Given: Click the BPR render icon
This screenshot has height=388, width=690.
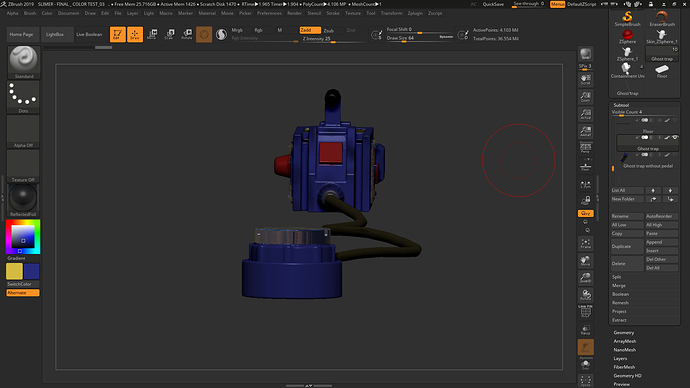Looking at the screenshot, I should click(585, 54).
